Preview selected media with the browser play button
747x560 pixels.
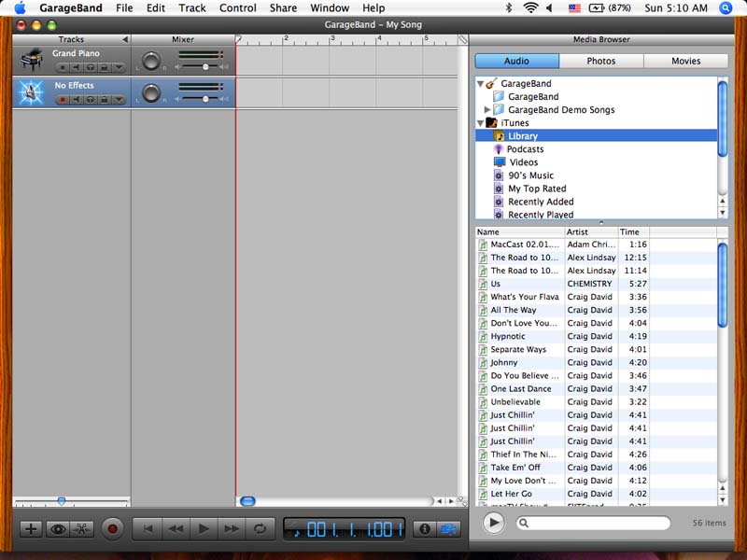pyautogui.click(x=494, y=523)
